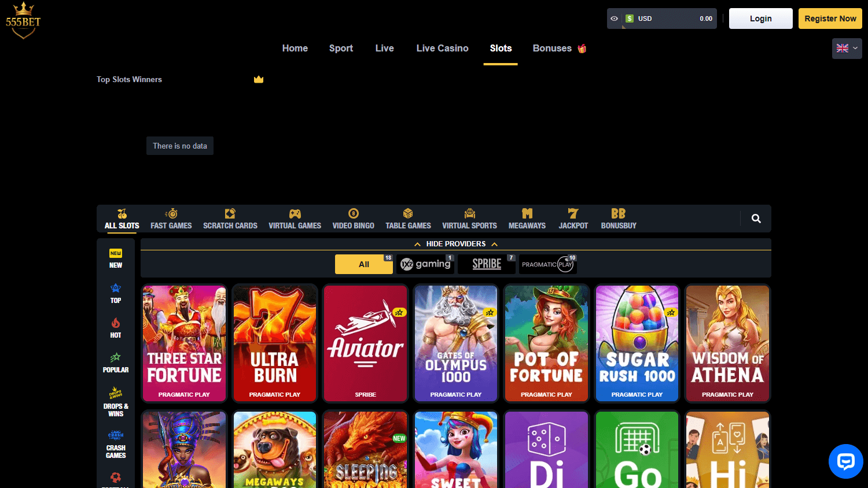Toggle balance visibility with the eye icon
The image size is (868, 488).
click(x=615, y=18)
